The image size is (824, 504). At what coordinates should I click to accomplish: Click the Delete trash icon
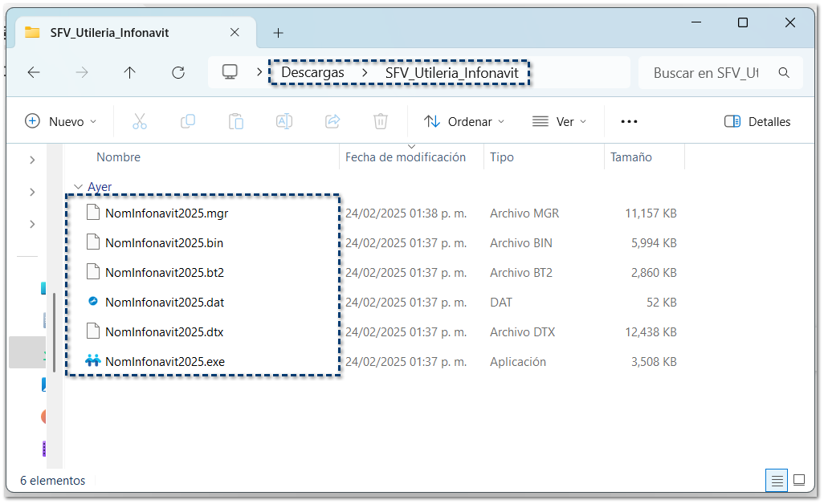[x=381, y=121]
